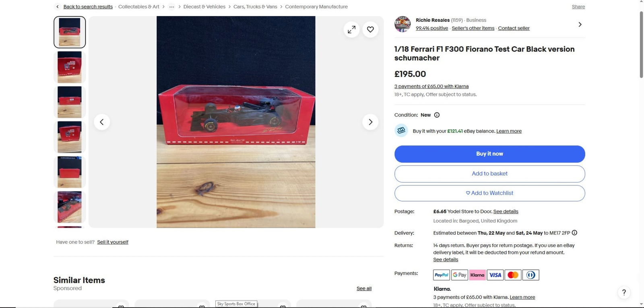The height and width of the screenshot is (308, 644).
Task: Show the next gallery image arrow
Action: point(370,122)
